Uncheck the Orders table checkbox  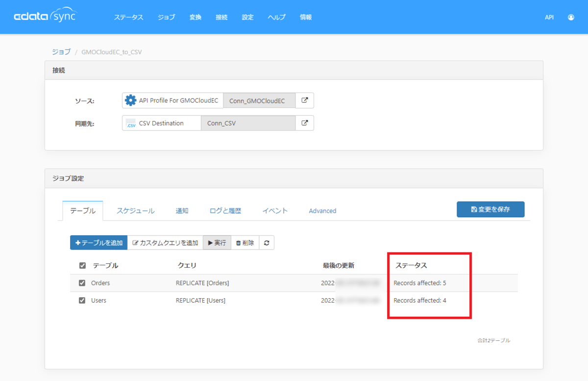tap(82, 283)
